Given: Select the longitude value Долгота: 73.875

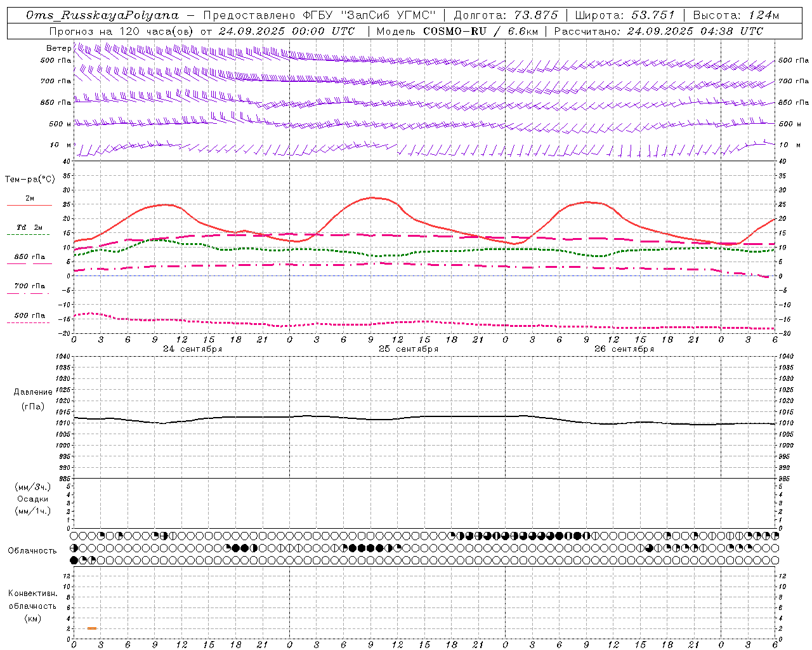Looking at the screenshot, I should 506,15.
